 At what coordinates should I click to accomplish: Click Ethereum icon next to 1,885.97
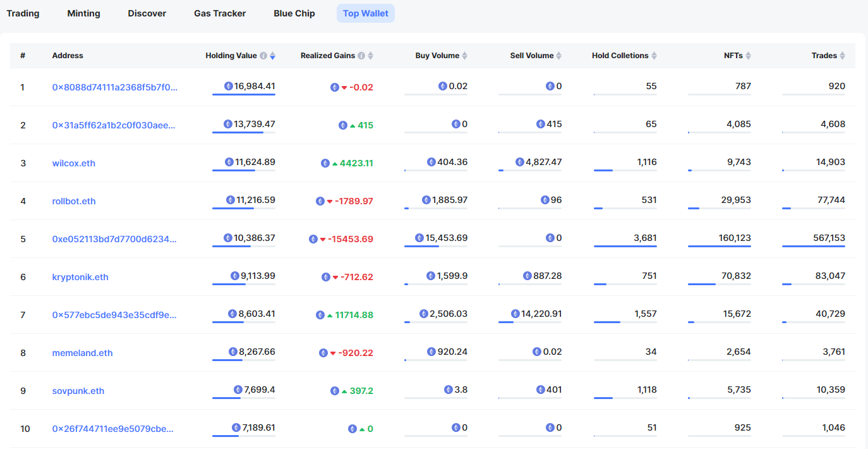[x=426, y=200]
